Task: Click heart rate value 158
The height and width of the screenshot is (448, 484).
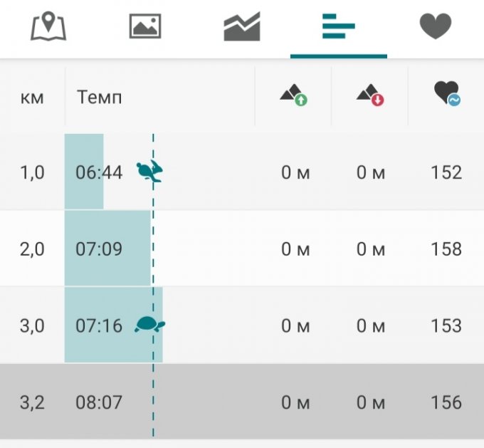Action: (446, 249)
